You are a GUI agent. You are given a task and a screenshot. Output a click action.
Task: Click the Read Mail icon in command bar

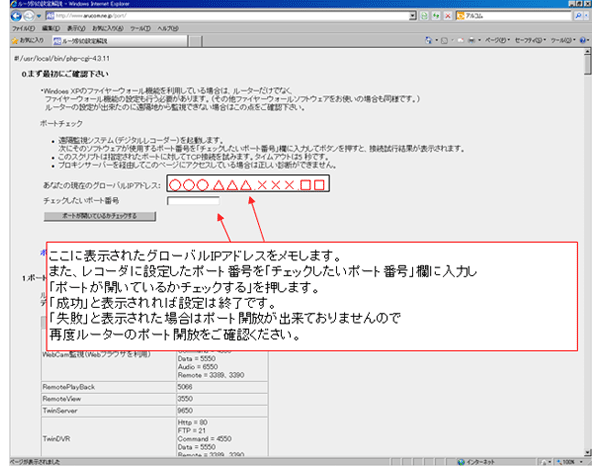[x=461, y=41]
